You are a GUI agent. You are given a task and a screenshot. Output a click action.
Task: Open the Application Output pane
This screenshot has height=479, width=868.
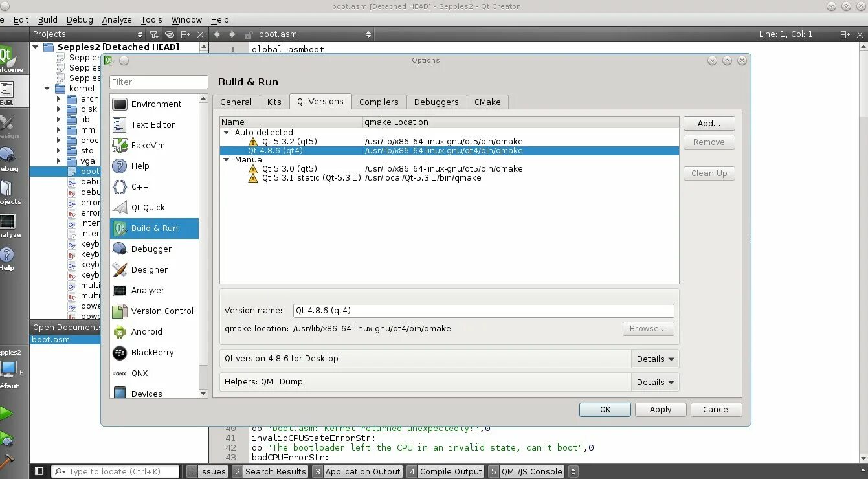[357, 471]
